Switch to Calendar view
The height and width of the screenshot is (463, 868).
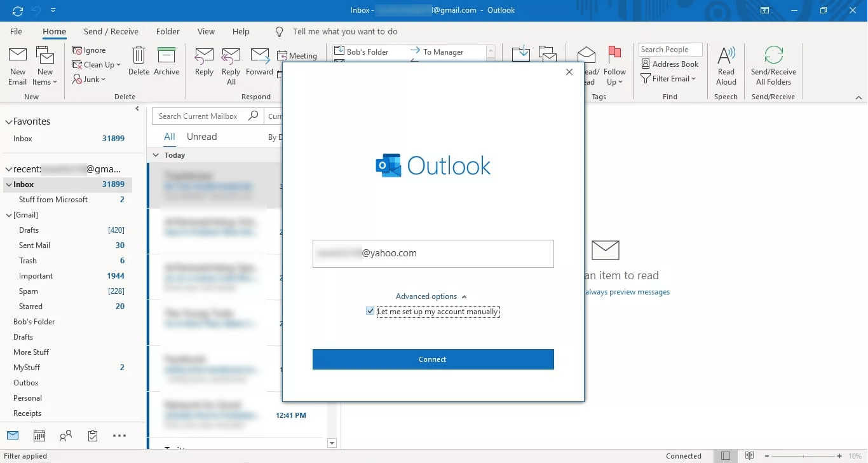[x=39, y=436]
